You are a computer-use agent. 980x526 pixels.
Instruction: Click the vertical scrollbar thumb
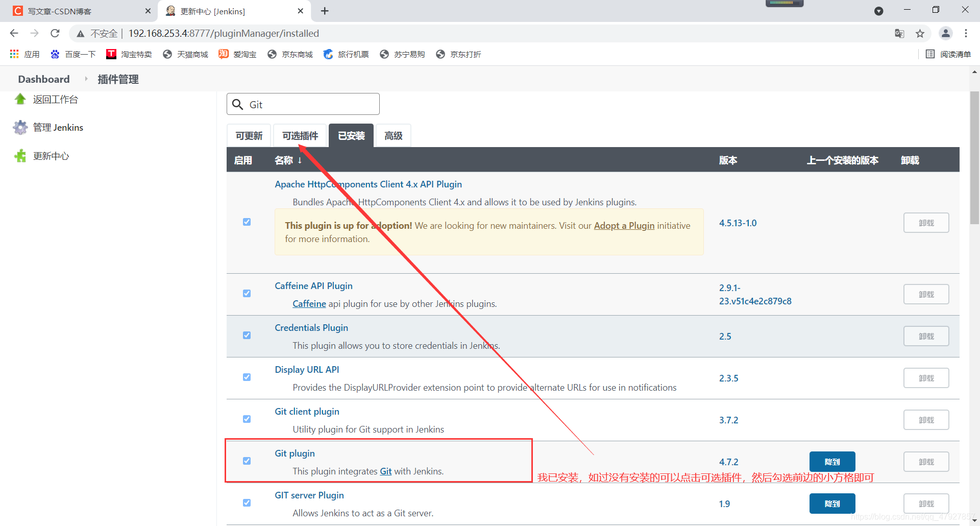click(x=974, y=157)
